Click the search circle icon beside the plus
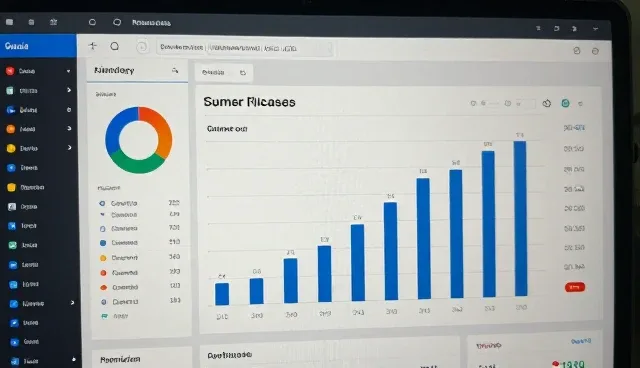640x368 pixels. pyautogui.click(x=115, y=47)
